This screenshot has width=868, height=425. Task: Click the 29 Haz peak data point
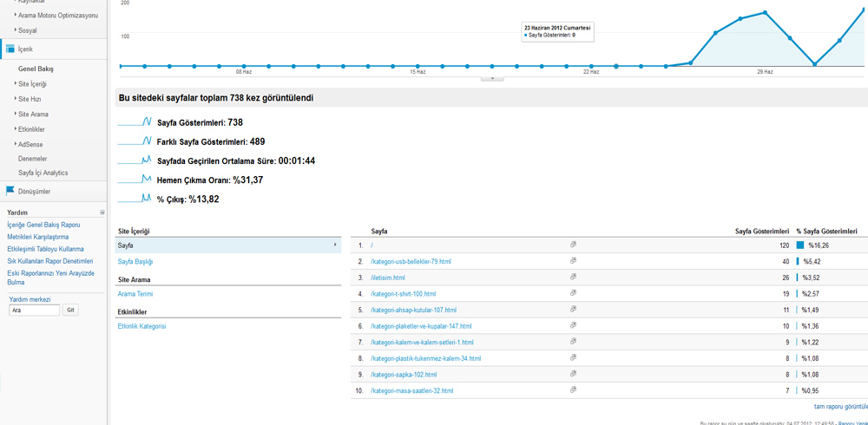point(765,12)
